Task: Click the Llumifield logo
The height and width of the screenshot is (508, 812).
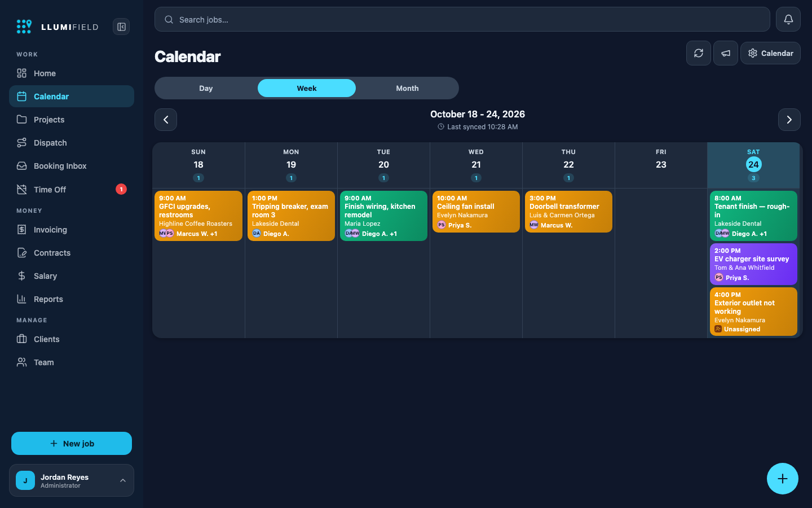Action: [x=58, y=27]
